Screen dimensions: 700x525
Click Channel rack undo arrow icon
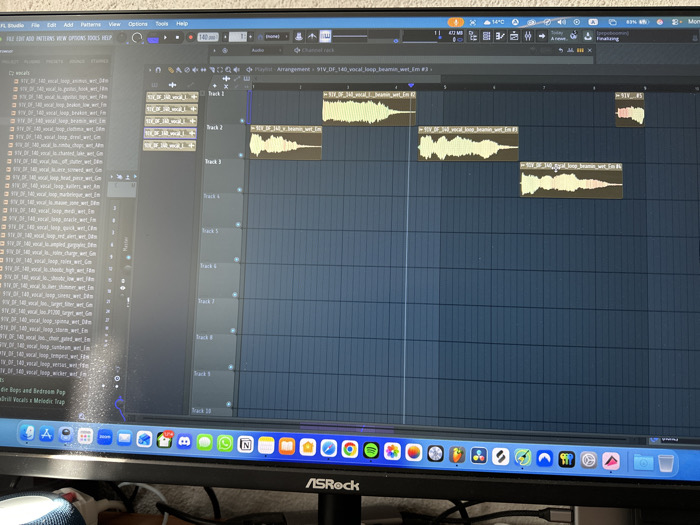[561, 50]
